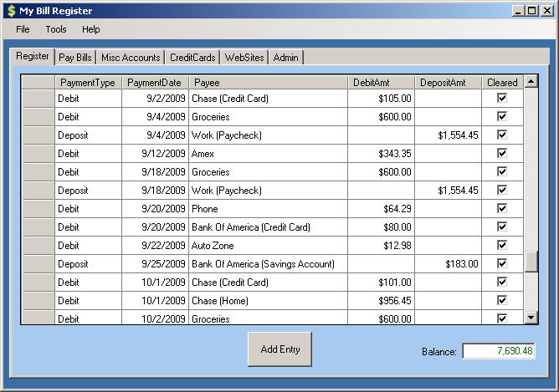Viewport: 559px width, 392px height.
Task: Toggle Cleared for Phone debit row
Action: 502,209
